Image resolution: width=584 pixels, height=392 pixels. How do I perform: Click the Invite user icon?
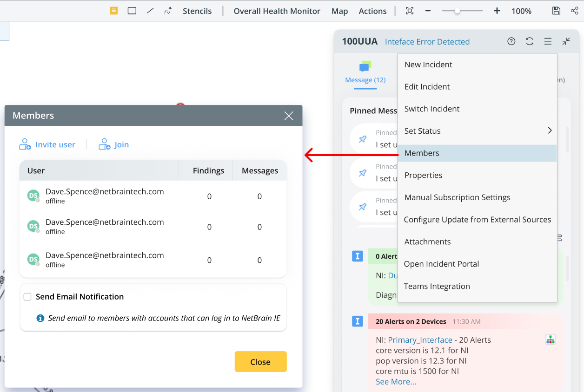tap(25, 144)
